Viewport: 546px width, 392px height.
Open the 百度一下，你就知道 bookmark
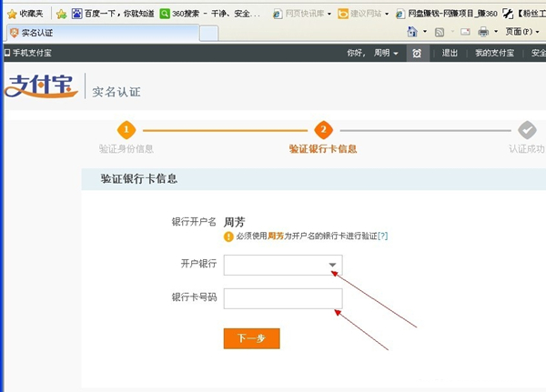click(113, 14)
